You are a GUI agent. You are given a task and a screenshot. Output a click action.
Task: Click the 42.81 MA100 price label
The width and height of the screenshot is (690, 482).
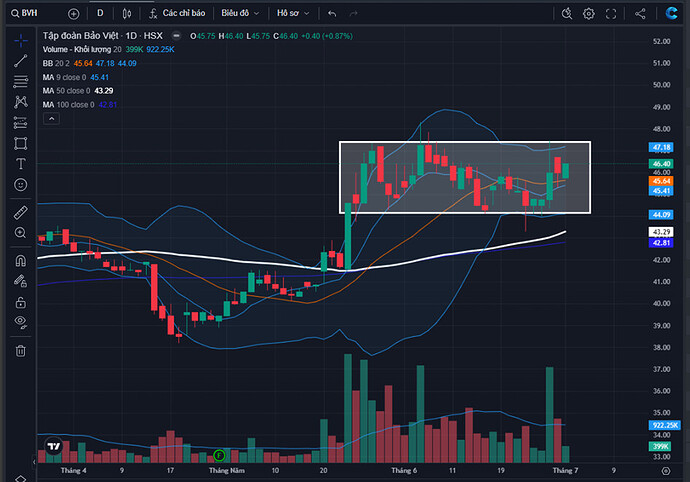click(x=661, y=243)
